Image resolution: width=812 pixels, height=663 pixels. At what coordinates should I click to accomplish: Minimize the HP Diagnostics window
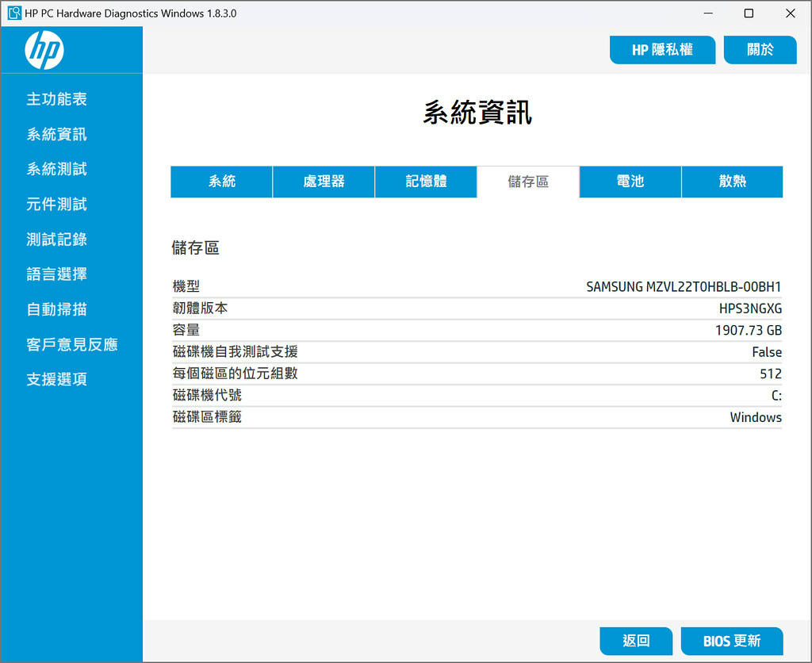coord(708,13)
